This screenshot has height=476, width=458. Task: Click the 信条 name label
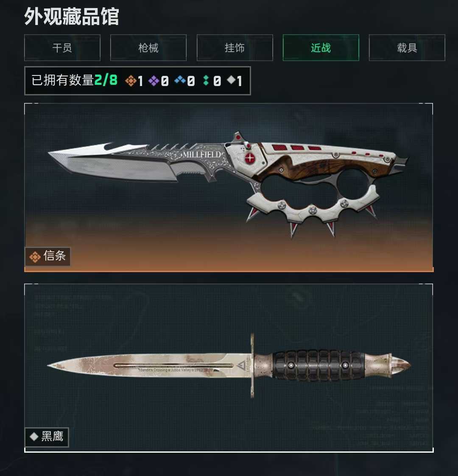click(x=55, y=256)
